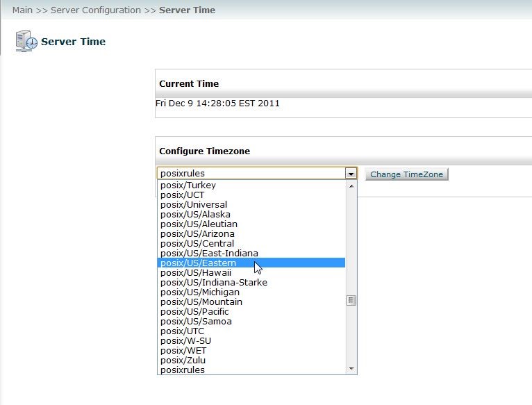The width and height of the screenshot is (532, 405).
Task: Pick the posix/Zulu list entry
Action: (251, 360)
